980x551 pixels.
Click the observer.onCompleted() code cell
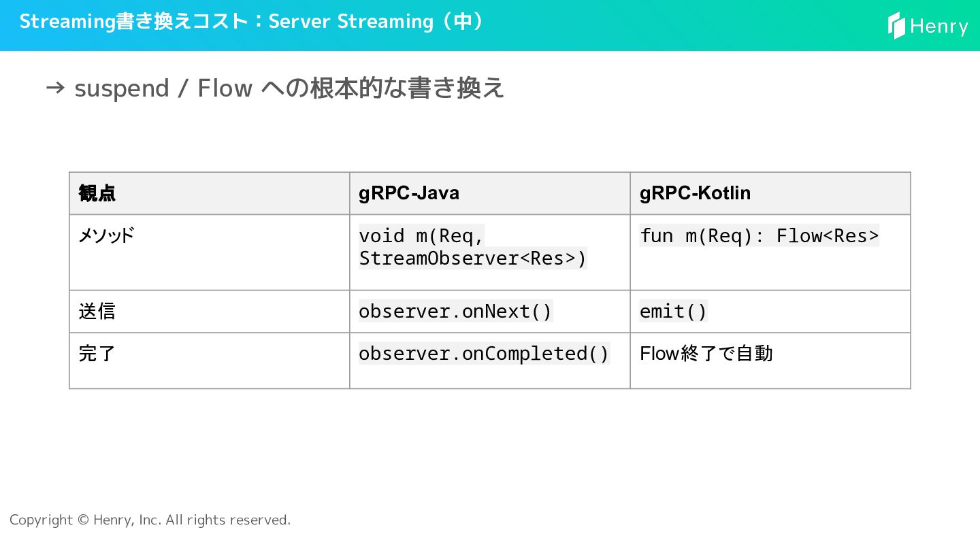tap(484, 354)
